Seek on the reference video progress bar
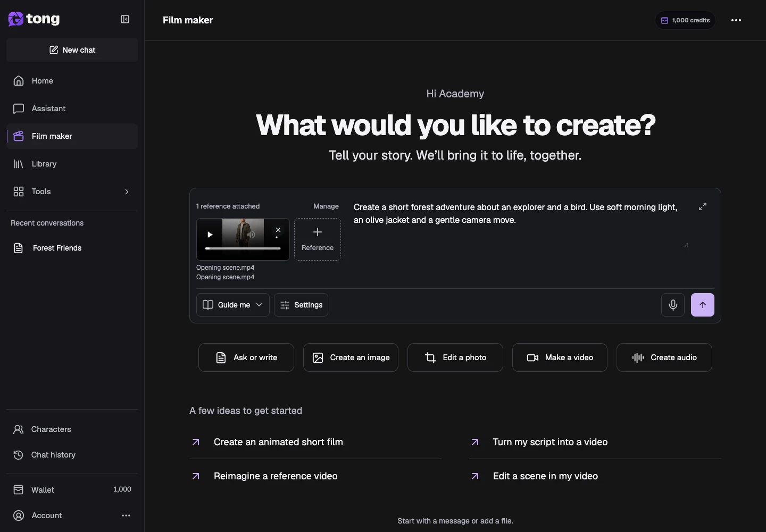The height and width of the screenshot is (532, 766). (x=243, y=248)
